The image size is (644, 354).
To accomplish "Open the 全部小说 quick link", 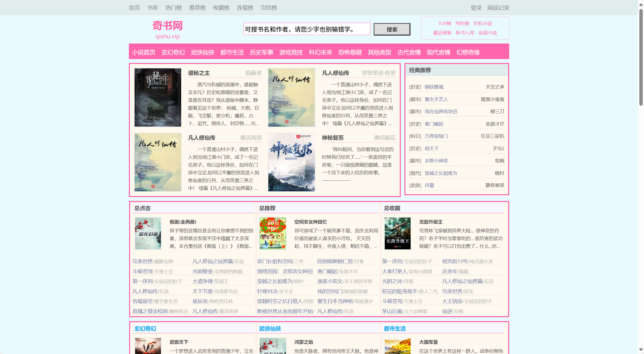I will (487, 33).
